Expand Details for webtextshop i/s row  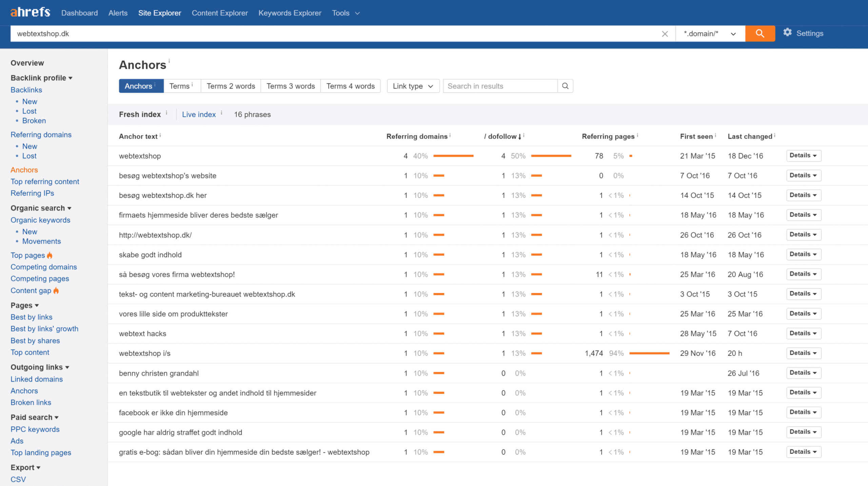click(x=803, y=353)
